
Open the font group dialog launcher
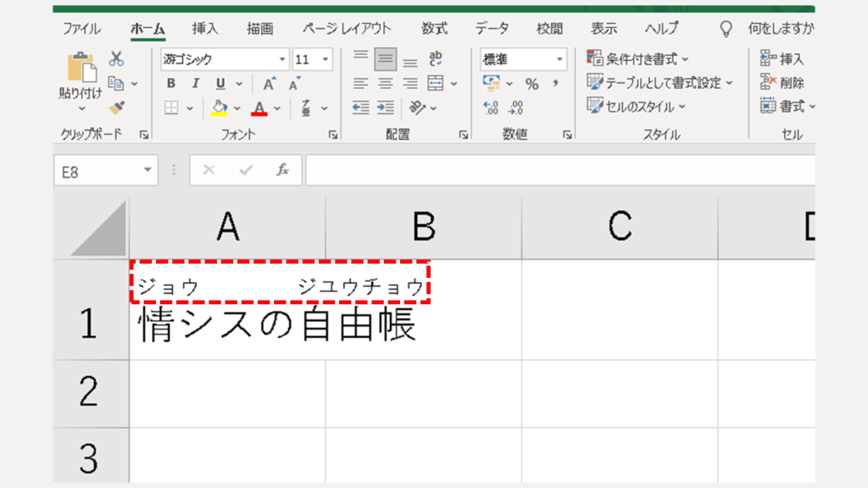click(332, 135)
